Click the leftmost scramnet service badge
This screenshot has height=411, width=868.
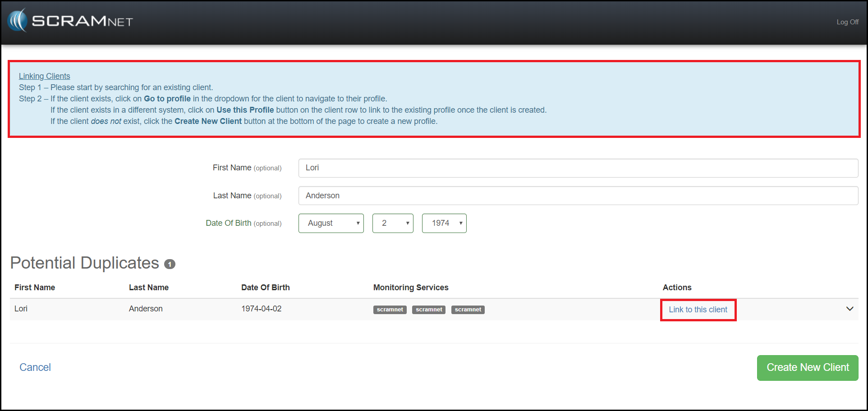tap(390, 310)
